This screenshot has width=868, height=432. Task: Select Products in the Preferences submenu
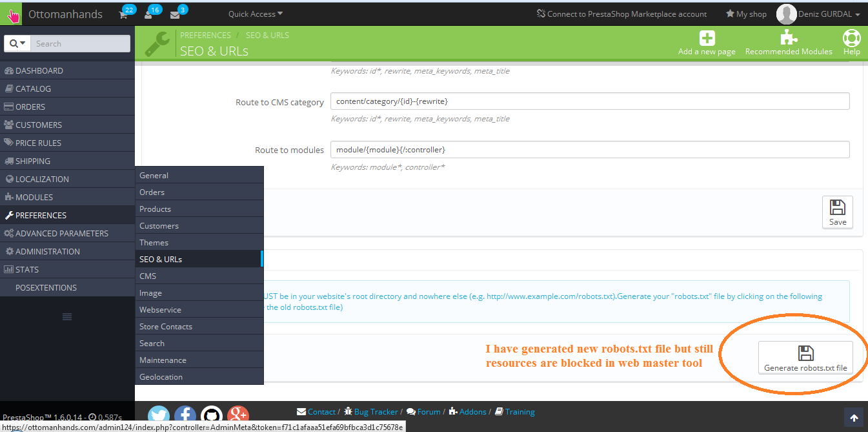click(x=199, y=209)
